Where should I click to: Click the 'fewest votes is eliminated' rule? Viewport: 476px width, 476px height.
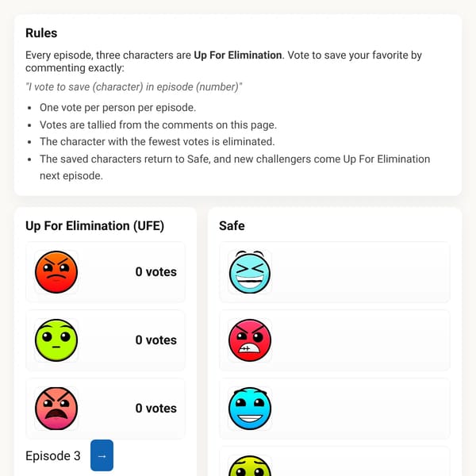point(157,141)
